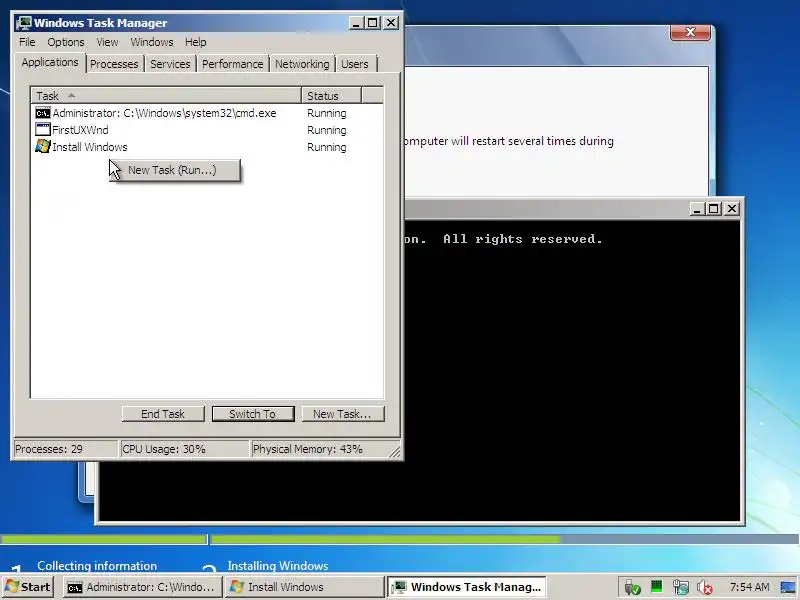The image size is (800, 600).
Task: Click restart message text in Install Windows
Action: click(x=509, y=141)
